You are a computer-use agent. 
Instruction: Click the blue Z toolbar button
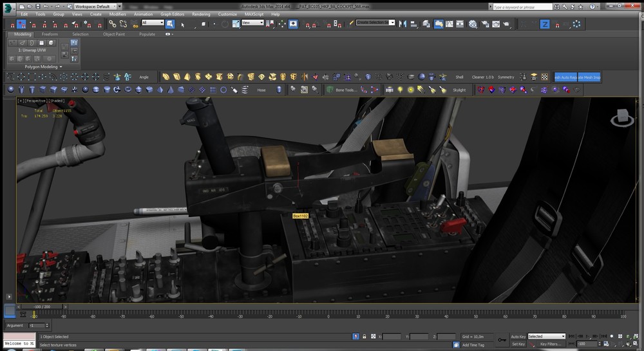(x=545, y=24)
